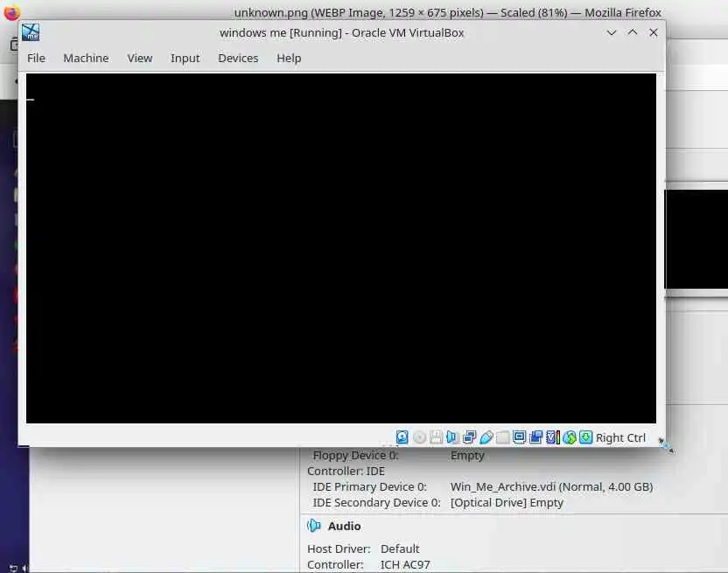Click the recording status icon
Image resolution: width=728 pixels, height=573 pixels.
tap(535, 437)
